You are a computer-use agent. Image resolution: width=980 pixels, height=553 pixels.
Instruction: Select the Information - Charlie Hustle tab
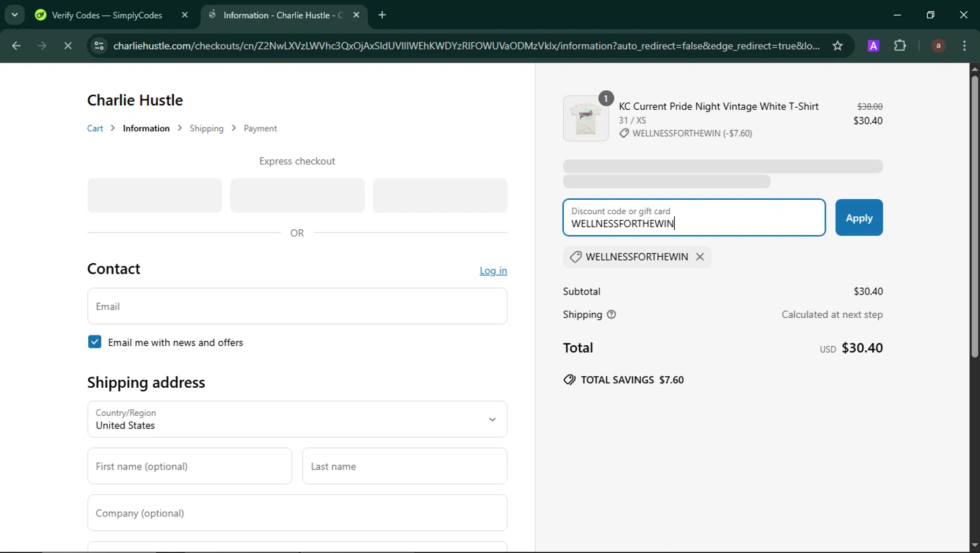tap(284, 14)
